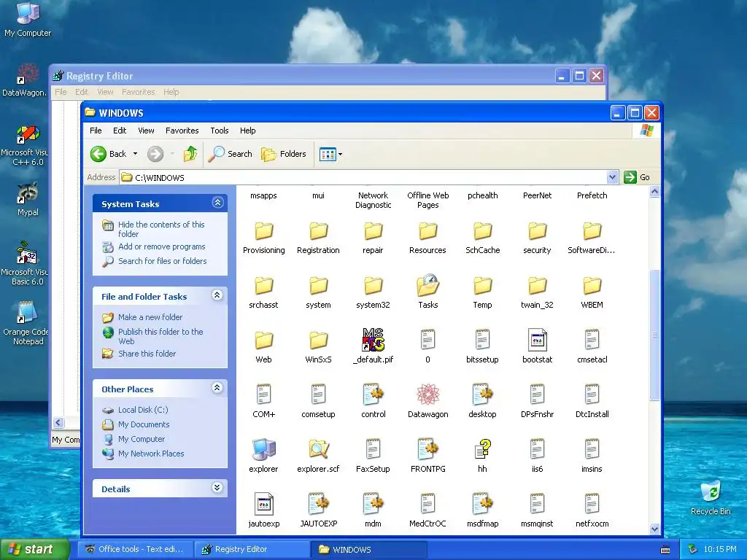Click Registry Editor scroll left arrow
This screenshot has height=560, width=747.
[58, 423]
